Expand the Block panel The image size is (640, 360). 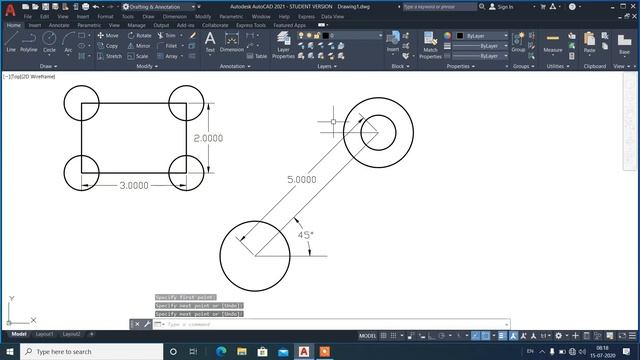coord(400,66)
